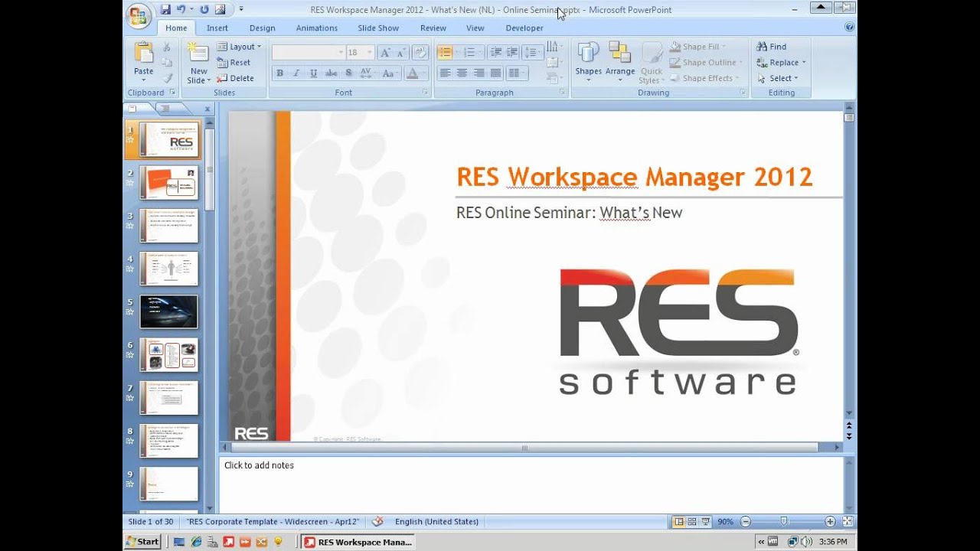
Task: Open the Line Spacing dropdown
Action: point(533,53)
